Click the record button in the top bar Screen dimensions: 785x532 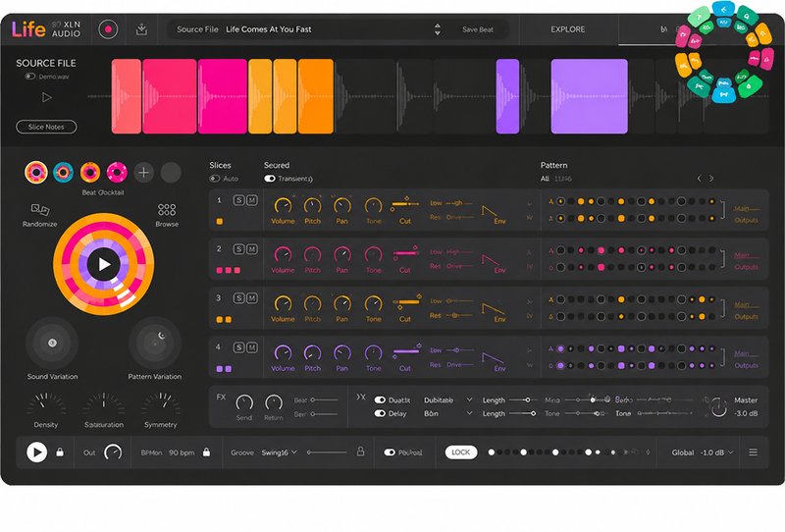(108, 29)
